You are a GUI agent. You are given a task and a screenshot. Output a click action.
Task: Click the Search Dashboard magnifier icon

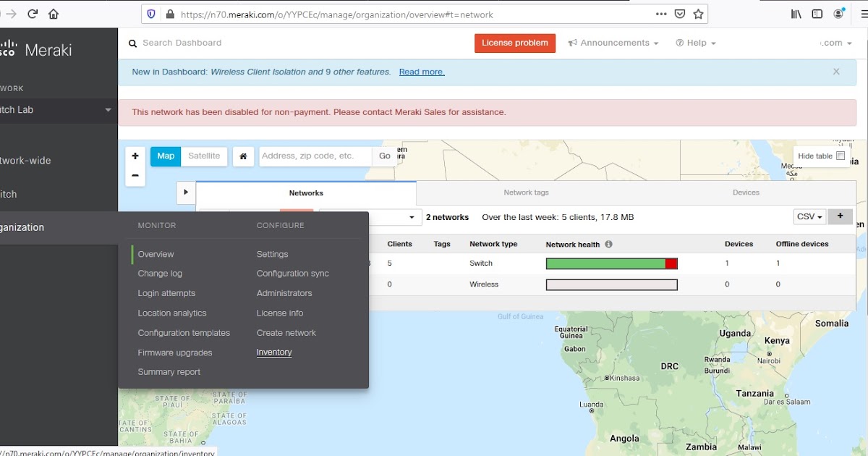click(x=132, y=43)
